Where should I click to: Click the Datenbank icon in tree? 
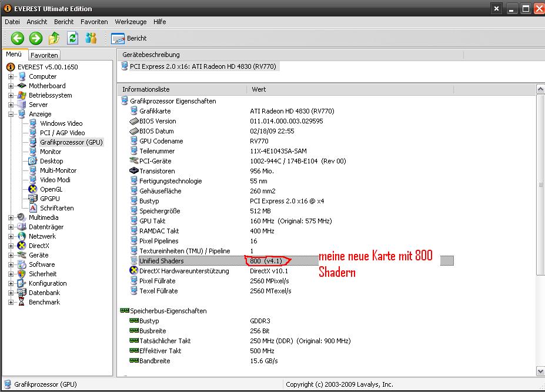click(x=22, y=293)
